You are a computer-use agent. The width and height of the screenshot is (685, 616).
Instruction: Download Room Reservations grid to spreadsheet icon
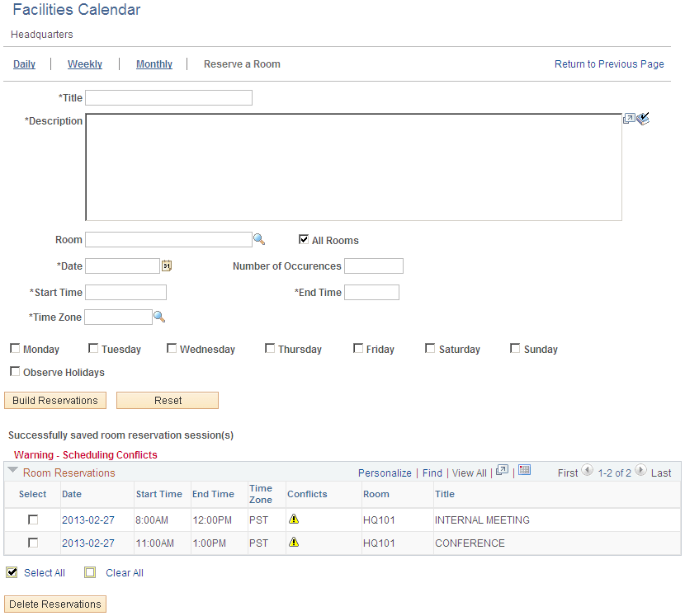pos(524,470)
